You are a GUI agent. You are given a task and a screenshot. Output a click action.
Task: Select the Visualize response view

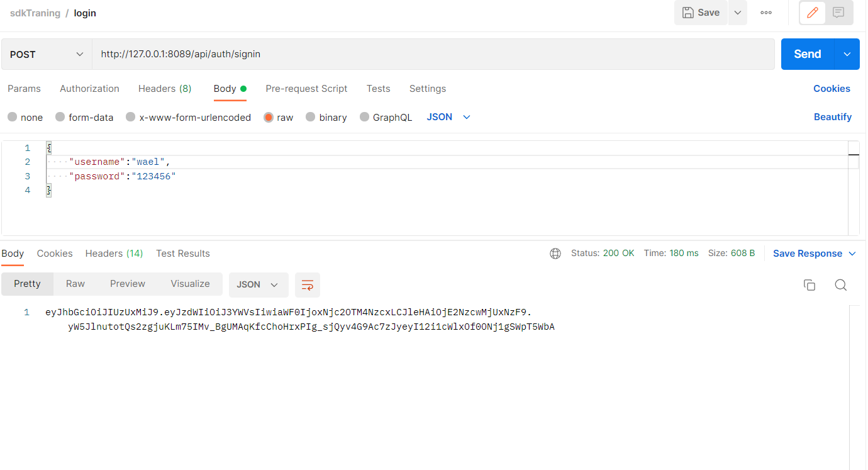tap(190, 284)
